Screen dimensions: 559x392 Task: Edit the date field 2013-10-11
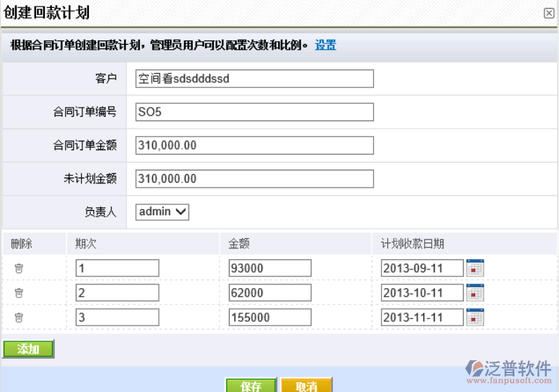[x=422, y=292]
